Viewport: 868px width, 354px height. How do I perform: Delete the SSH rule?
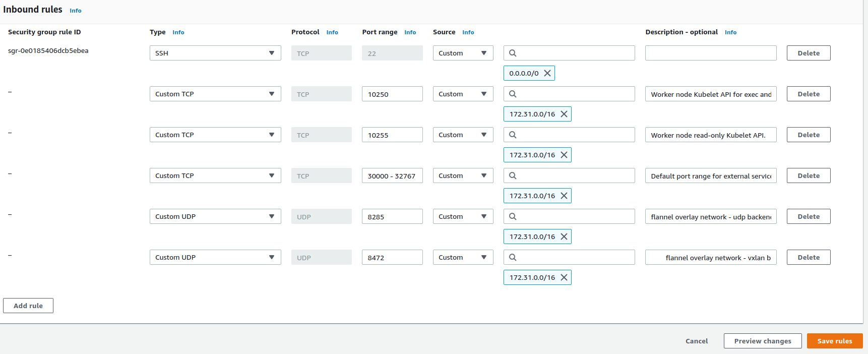(809, 53)
